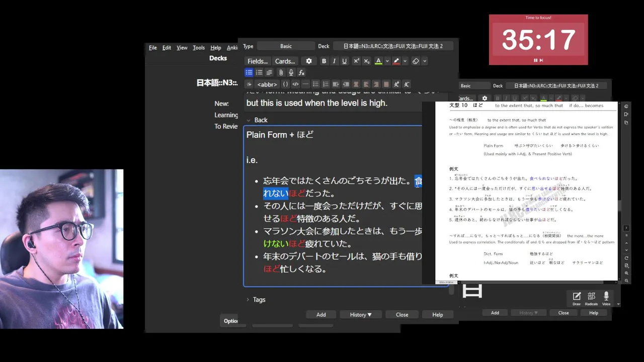Open Radicals 部 input tool
The image size is (644, 362).
591,298
